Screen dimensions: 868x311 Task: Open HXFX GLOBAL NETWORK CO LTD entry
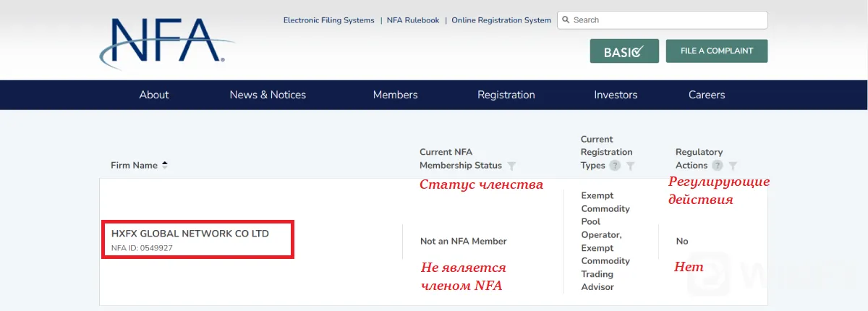click(x=190, y=234)
